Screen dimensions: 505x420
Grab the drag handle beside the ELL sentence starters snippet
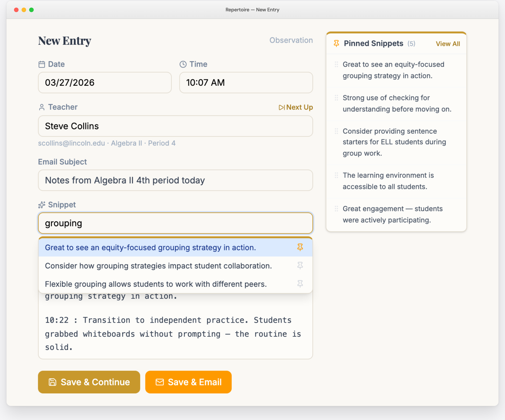coord(336,131)
